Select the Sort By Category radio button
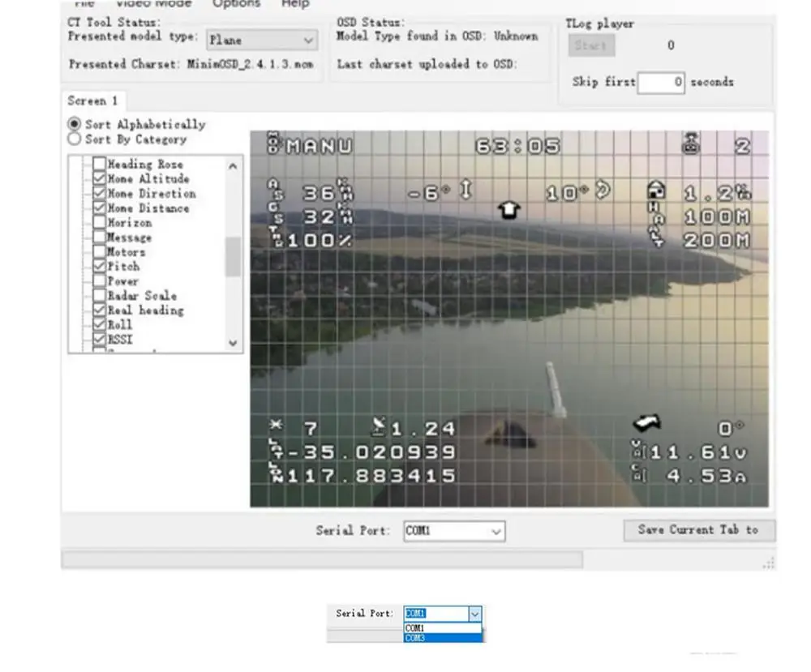 (x=75, y=139)
